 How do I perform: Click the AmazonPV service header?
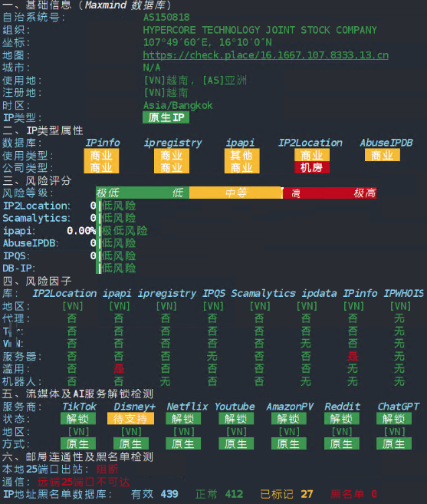pyautogui.click(x=290, y=407)
